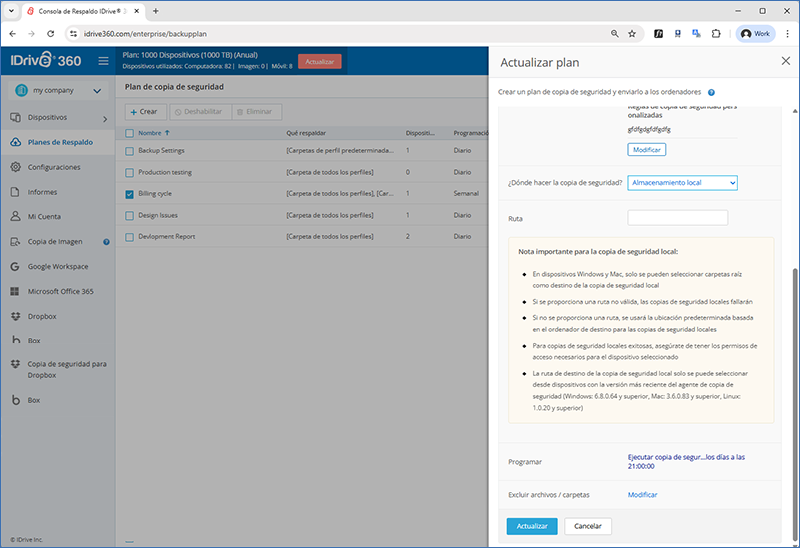Click the Cancelar button
Image resolution: width=800 pixels, height=548 pixels.
click(587, 526)
